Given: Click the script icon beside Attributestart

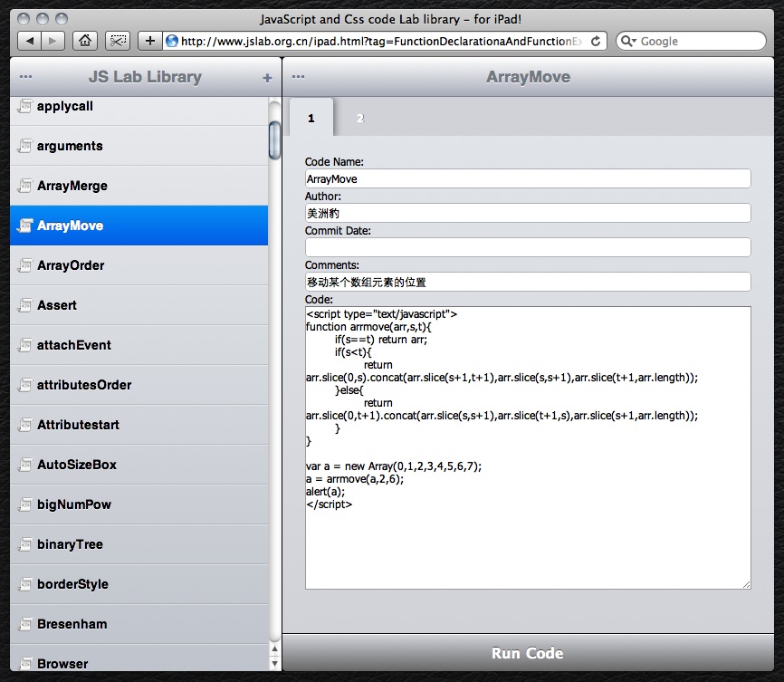Looking at the screenshot, I should [x=24, y=425].
